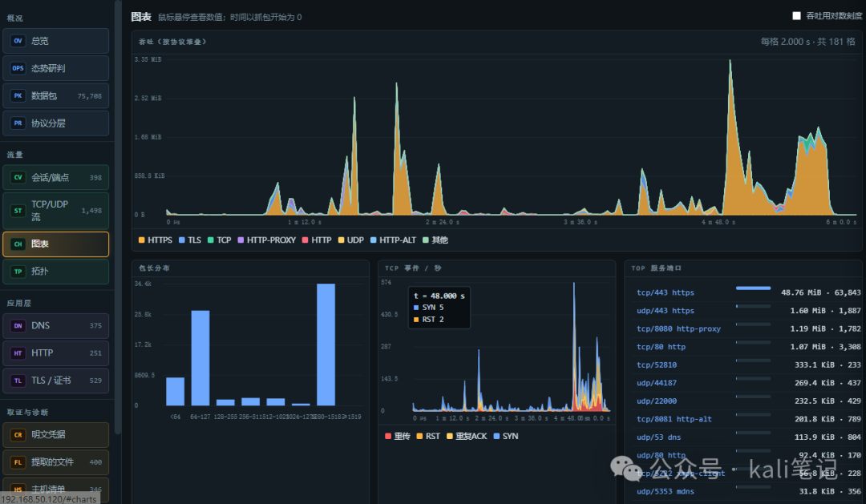Toggle the HTTPS series in throughput legend

point(156,240)
